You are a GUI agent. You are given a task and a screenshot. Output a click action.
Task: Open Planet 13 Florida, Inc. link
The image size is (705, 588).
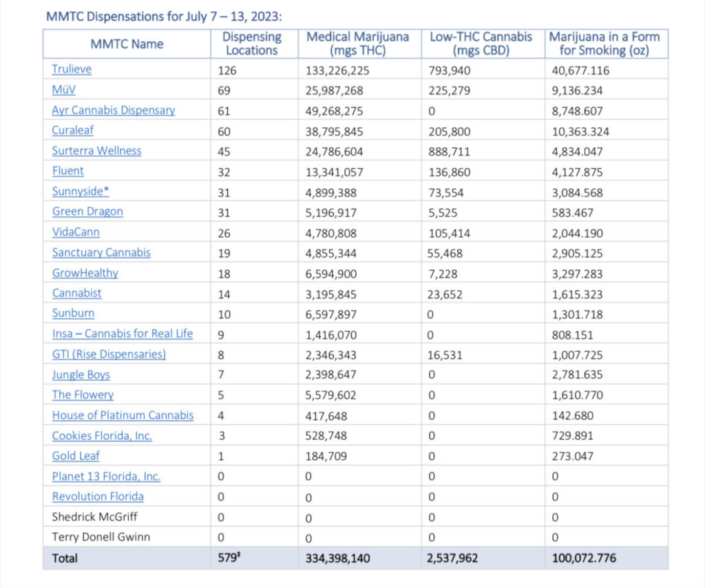click(106, 476)
